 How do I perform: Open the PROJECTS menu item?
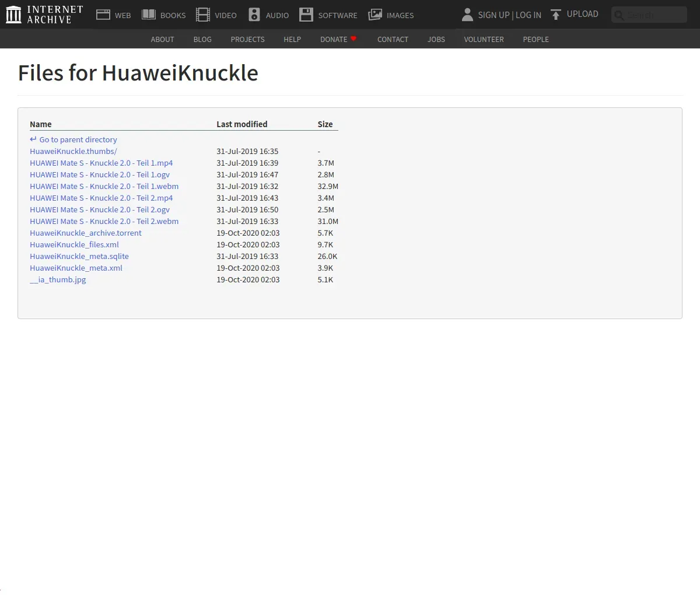tap(247, 39)
